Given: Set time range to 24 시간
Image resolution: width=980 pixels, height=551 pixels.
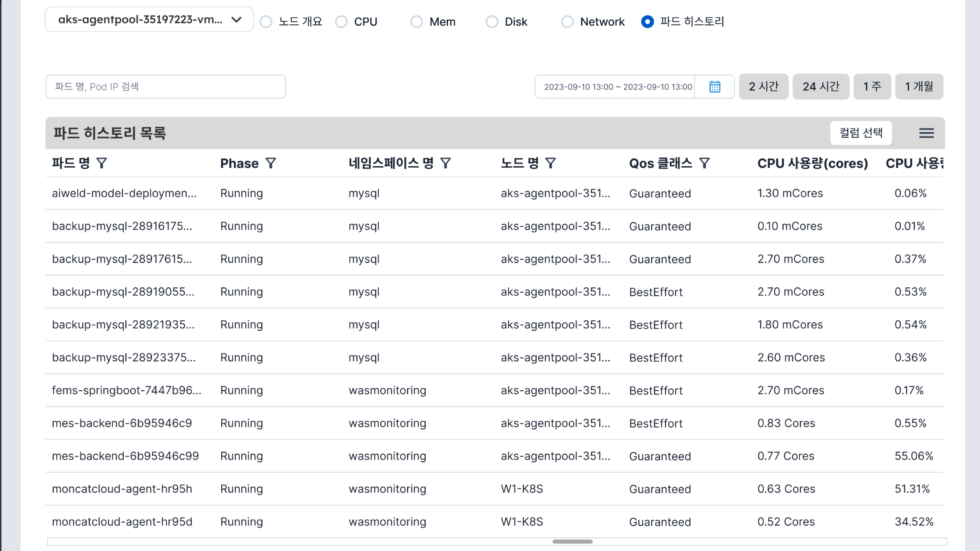Looking at the screenshot, I should pos(821,86).
